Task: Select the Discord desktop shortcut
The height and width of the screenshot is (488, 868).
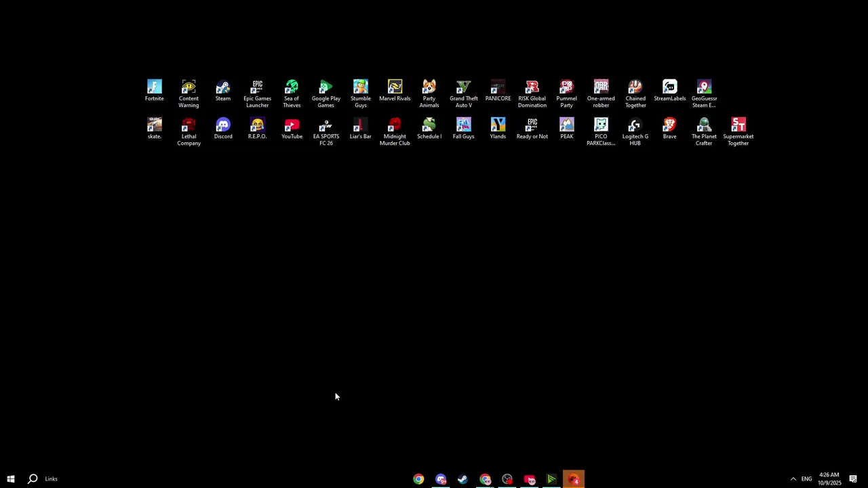Action: click(x=223, y=129)
